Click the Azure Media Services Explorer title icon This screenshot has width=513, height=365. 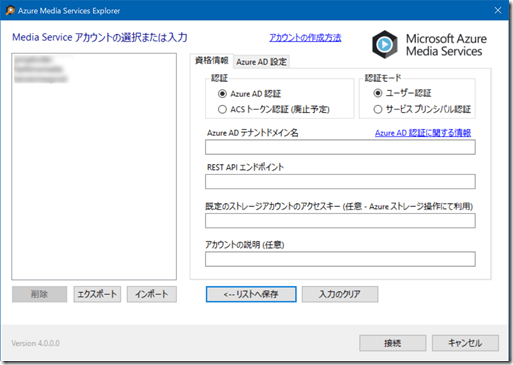(x=10, y=10)
